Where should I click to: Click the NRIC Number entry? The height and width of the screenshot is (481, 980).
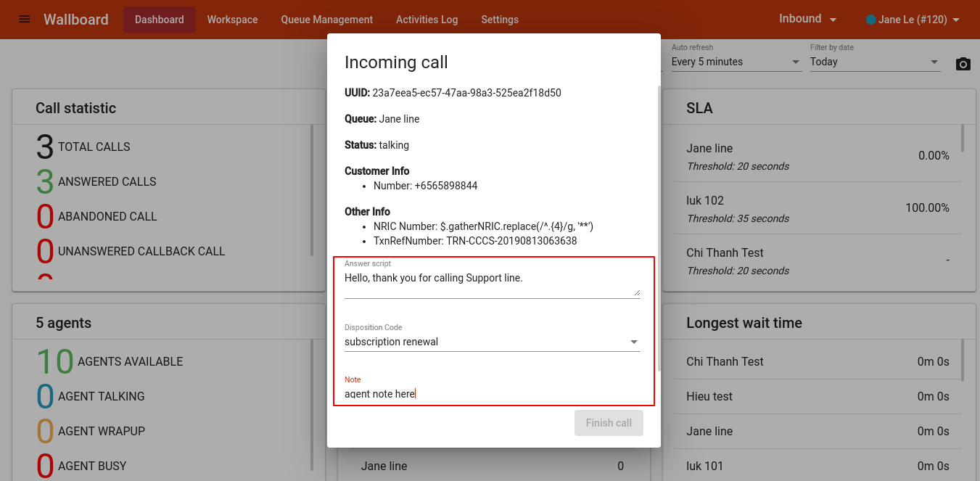click(483, 226)
